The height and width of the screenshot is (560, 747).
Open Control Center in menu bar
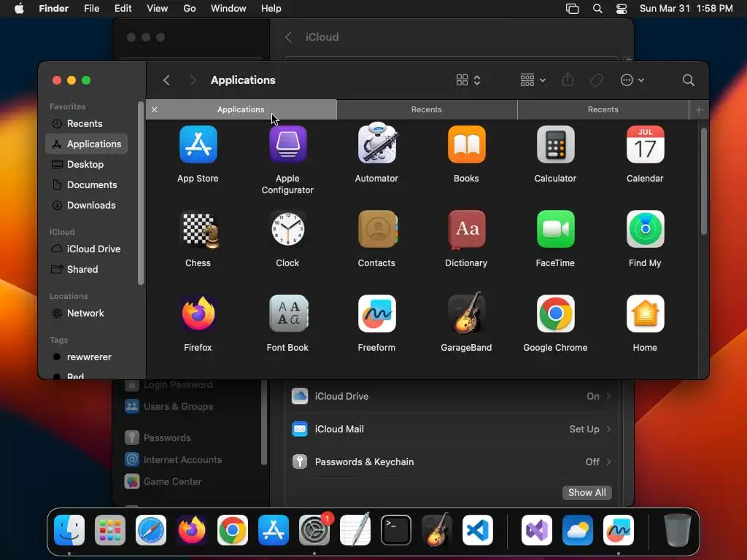(622, 9)
